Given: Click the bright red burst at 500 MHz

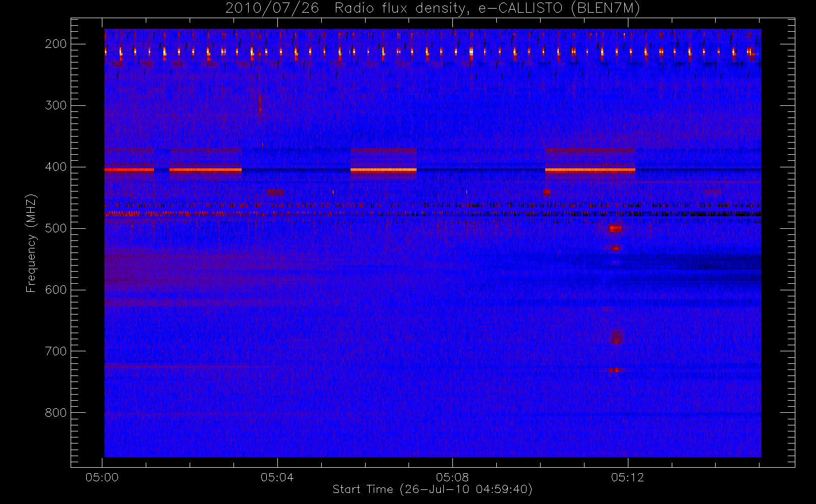Looking at the screenshot, I should pyautogui.click(x=615, y=228).
